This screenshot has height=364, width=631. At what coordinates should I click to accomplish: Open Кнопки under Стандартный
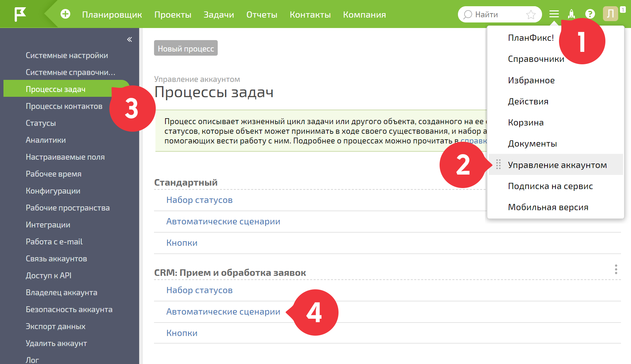(182, 243)
